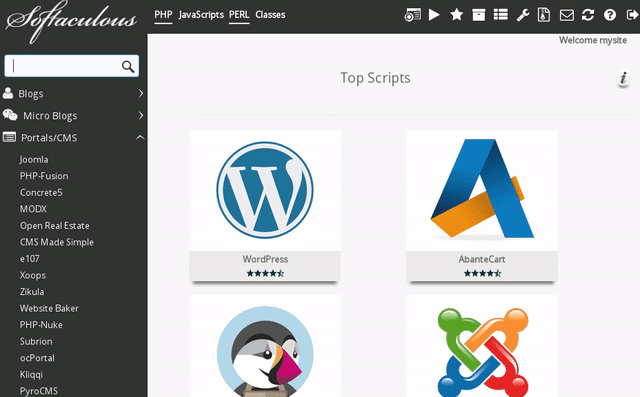
Task: Collapse the Portals/CMS category arrow
Action: (140, 138)
